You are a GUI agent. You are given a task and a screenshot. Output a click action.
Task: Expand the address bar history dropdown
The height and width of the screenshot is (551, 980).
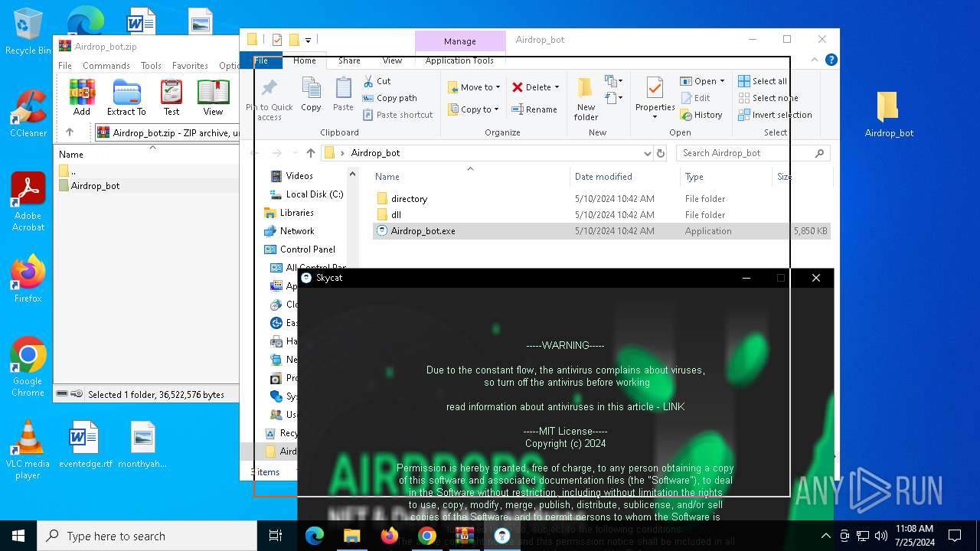(x=648, y=153)
